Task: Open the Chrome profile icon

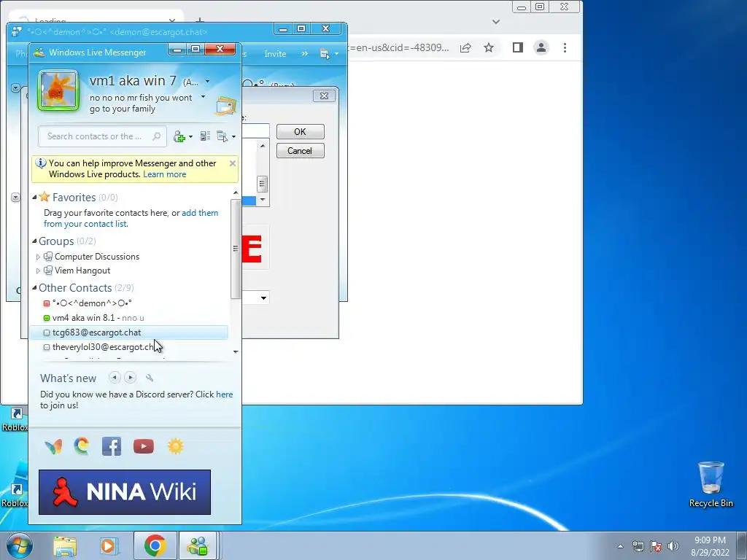Action: click(541, 47)
